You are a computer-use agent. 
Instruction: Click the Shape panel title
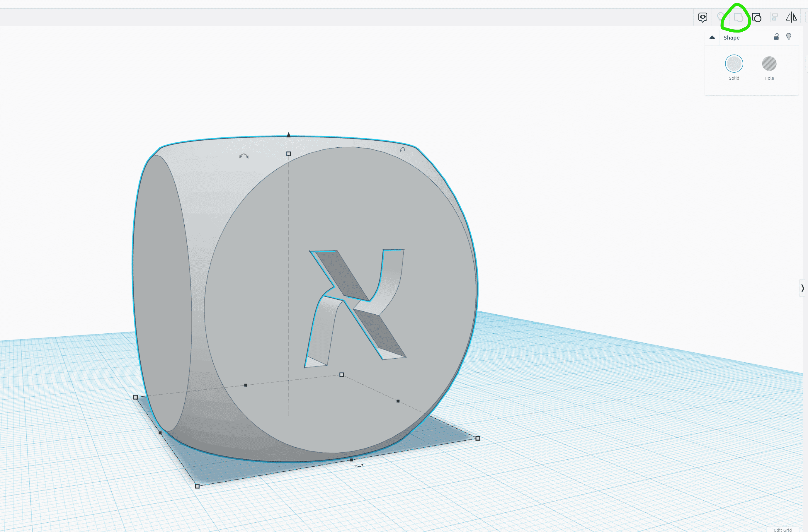click(x=731, y=38)
